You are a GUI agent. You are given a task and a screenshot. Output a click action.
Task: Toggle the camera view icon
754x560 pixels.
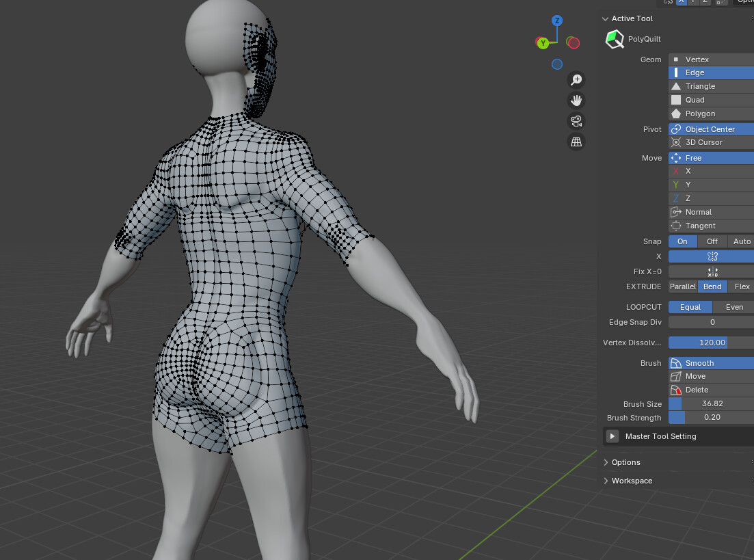click(x=576, y=121)
